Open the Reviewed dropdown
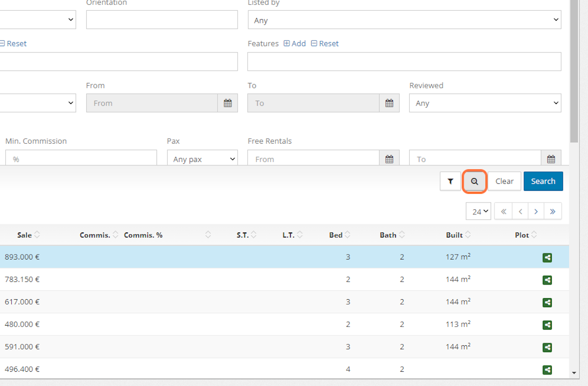Viewport: 588px width, 386px height. (x=485, y=103)
